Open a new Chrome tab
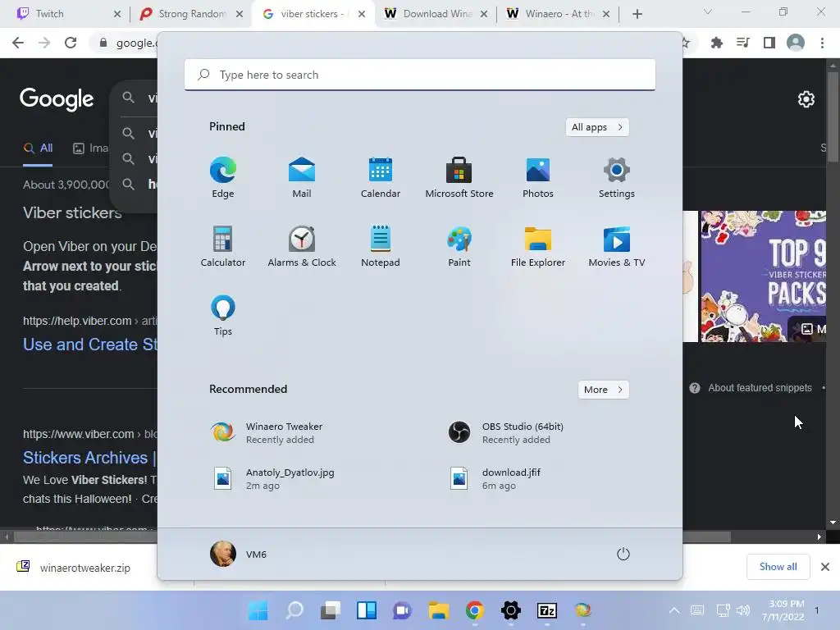The width and height of the screenshot is (840, 630). [637, 14]
